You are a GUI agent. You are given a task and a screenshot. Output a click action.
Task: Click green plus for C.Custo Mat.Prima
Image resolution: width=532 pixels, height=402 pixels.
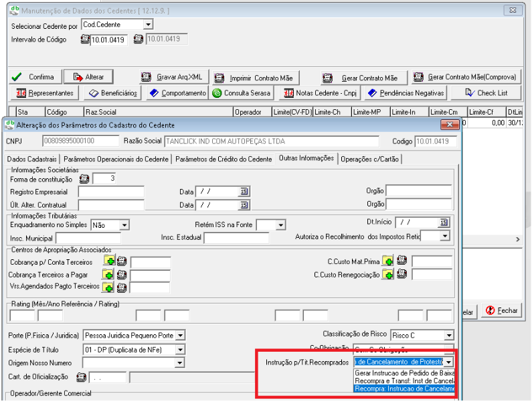pos(387,261)
